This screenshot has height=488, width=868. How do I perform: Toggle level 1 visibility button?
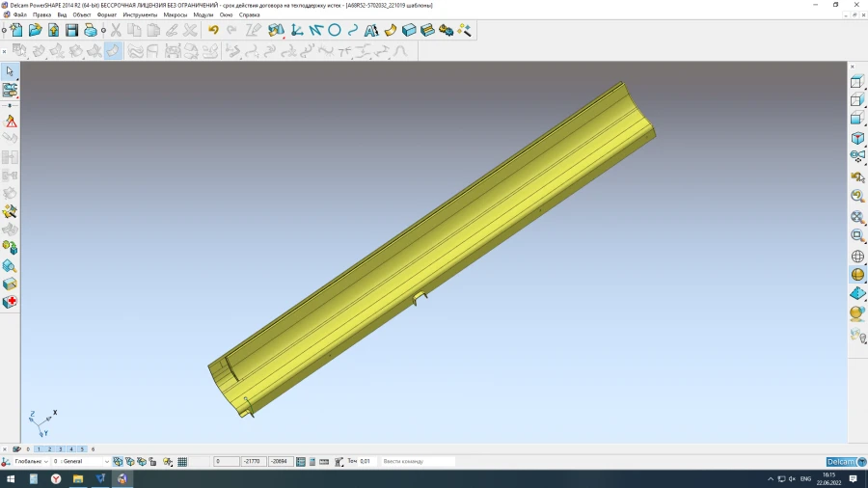tap(39, 449)
